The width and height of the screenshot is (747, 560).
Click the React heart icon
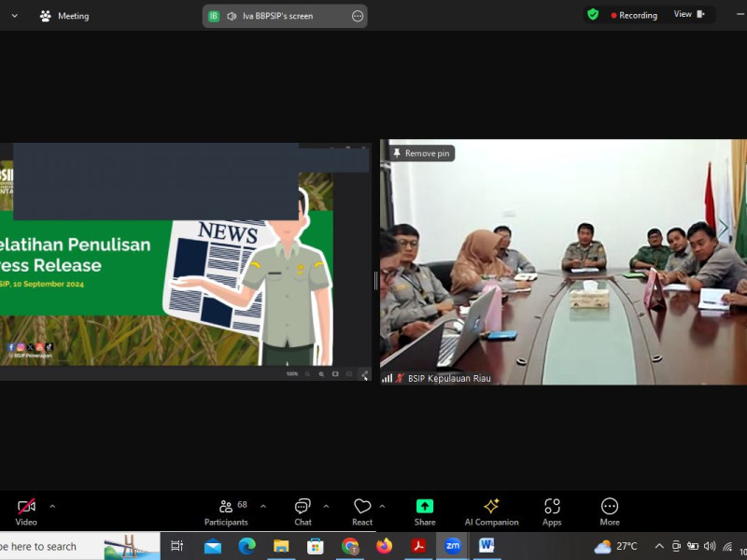coord(362,511)
